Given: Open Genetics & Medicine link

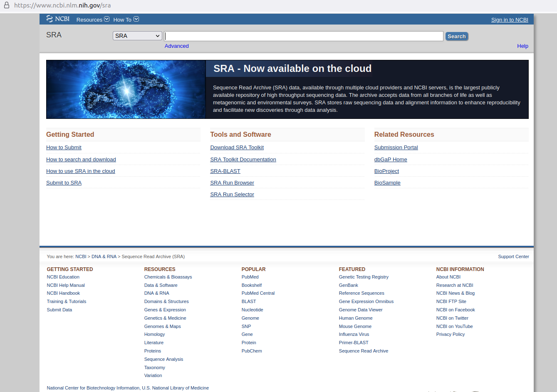Looking at the screenshot, I should [x=165, y=318].
